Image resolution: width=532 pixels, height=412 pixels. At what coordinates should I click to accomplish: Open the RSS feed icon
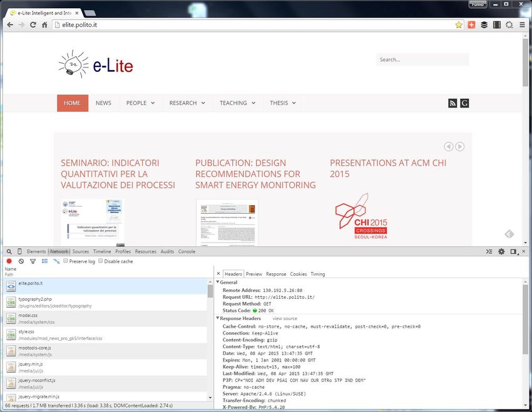453,103
